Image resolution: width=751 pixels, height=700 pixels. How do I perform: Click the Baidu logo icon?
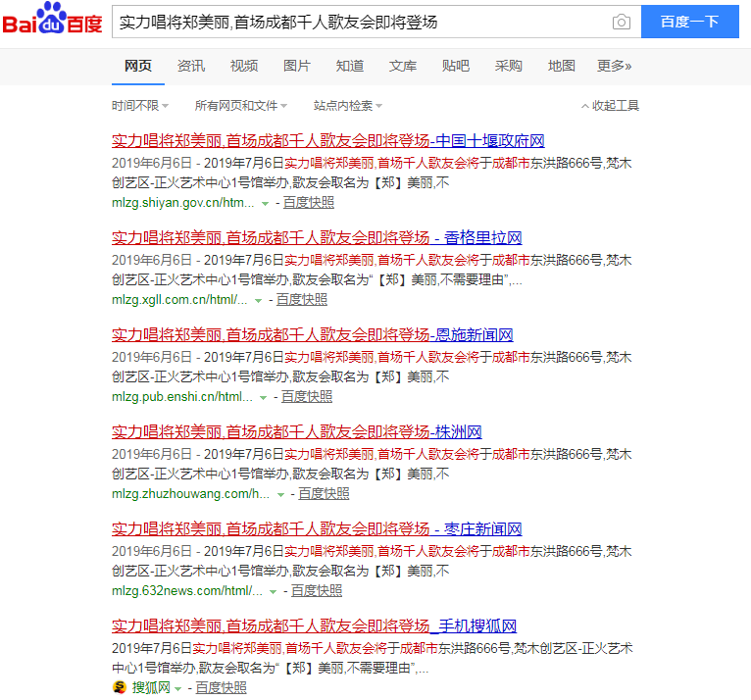click(52, 22)
